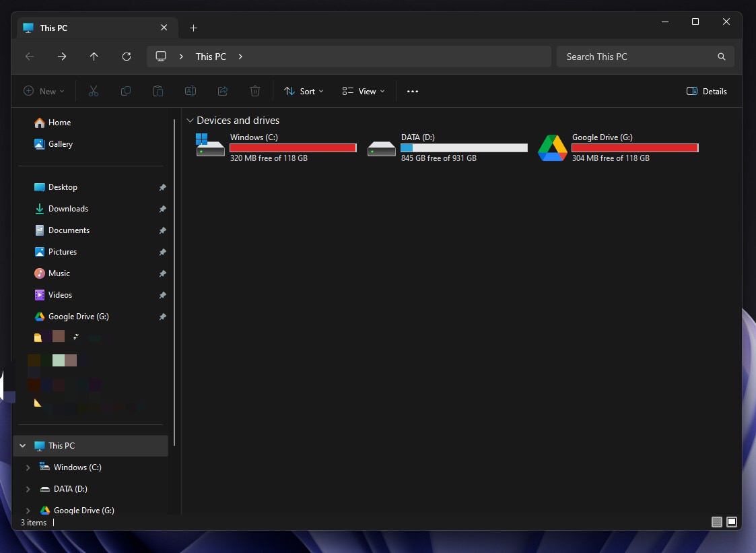This screenshot has height=553, width=756.
Task: Open the View dropdown menu
Action: (x=364, y=91)
